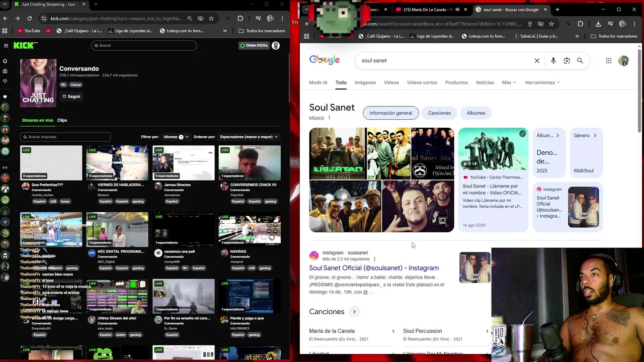
Task: Click the Google page vertical scrollbar
Action: (639, 90)
